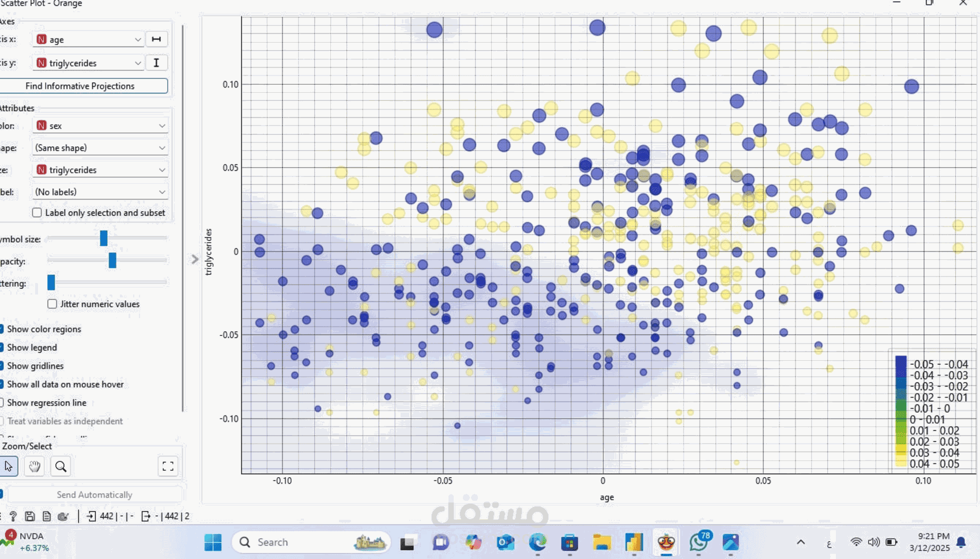Expand the control panel collapse arrow
The height and width of the screenshot is (559, 980).
(x=195, y=259)
